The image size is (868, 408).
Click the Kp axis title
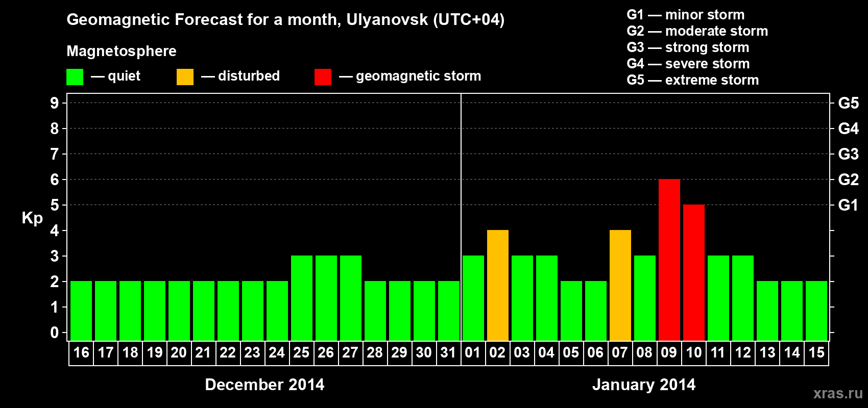coord(32,219)
